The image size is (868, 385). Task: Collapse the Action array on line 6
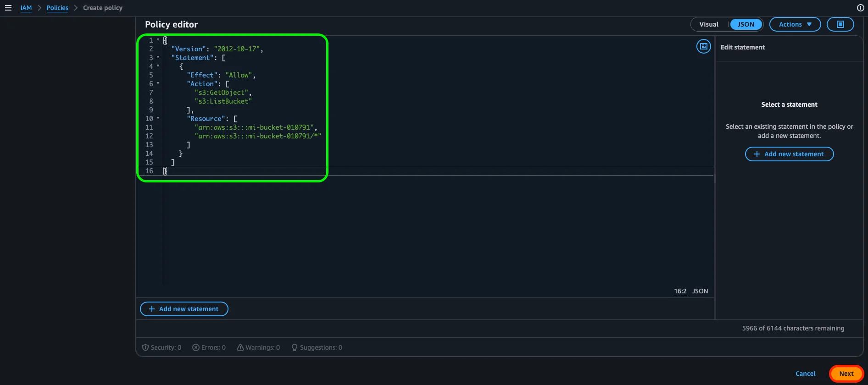coord(158,83)
